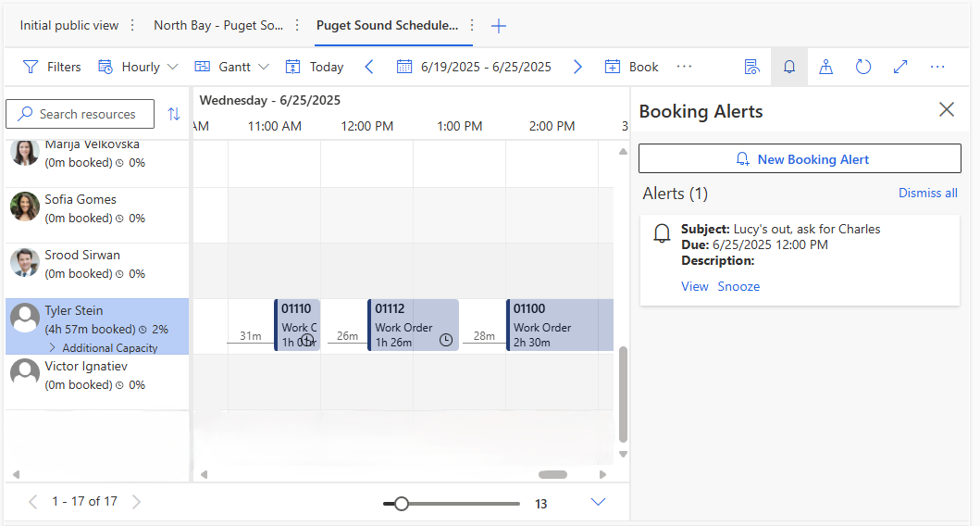This screenshot has height=526, width=980.
Task: Switch to full screen focus mode
Action: 900,67
